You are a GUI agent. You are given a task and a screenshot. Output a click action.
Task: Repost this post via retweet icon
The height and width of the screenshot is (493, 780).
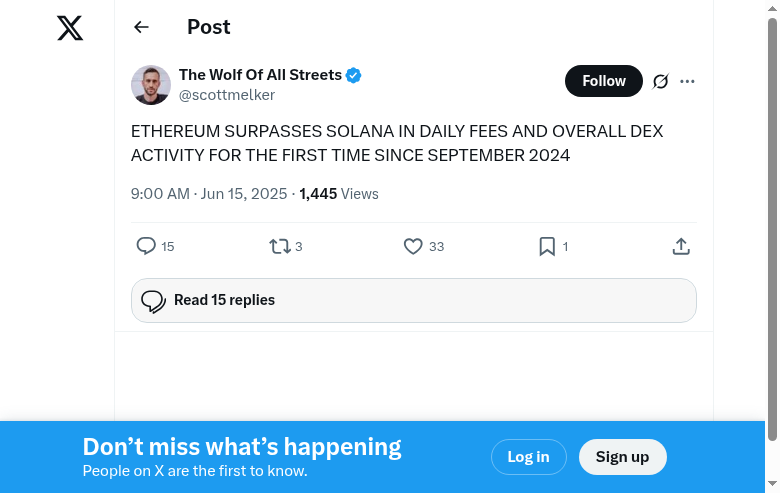tap(280, 246)
